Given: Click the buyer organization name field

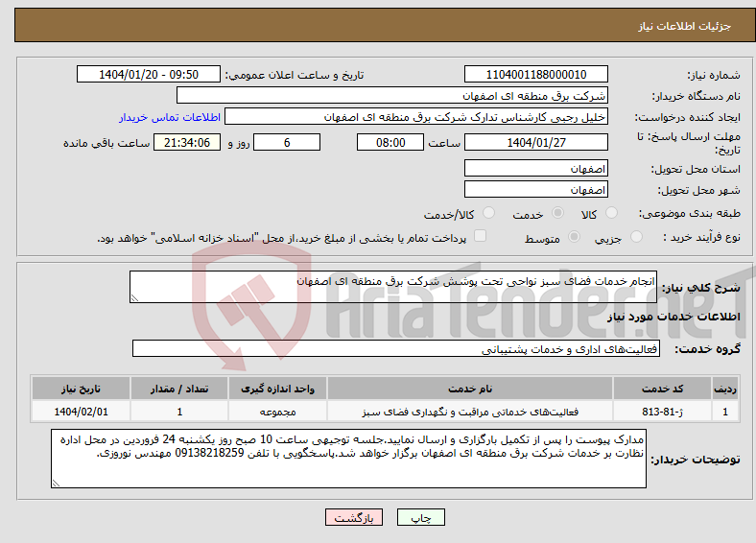Looking at the screenshot, I should [x=392, y=96].
